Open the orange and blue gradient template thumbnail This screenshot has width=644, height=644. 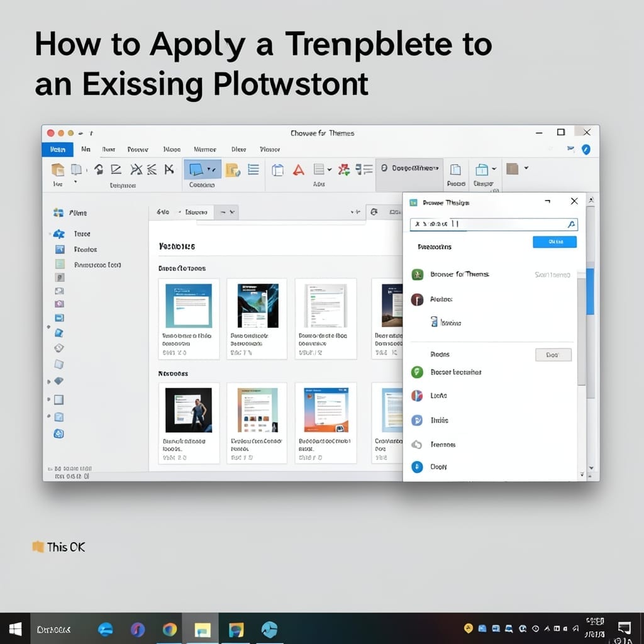[x=326, y=410]
